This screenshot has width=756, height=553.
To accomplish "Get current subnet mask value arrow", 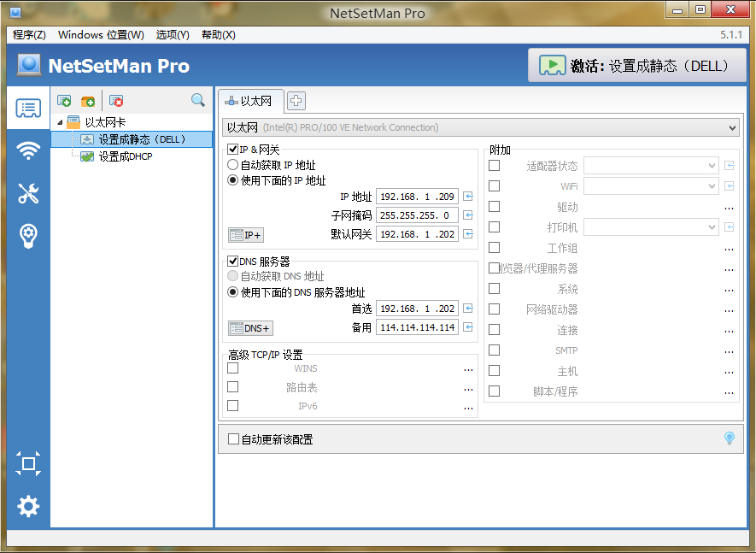I will [x=468, y=215].
